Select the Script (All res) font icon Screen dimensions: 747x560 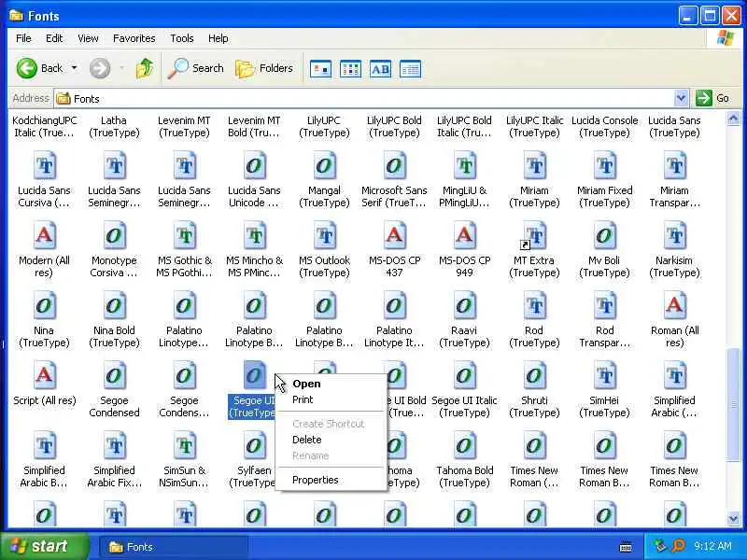tap(44, 376)
